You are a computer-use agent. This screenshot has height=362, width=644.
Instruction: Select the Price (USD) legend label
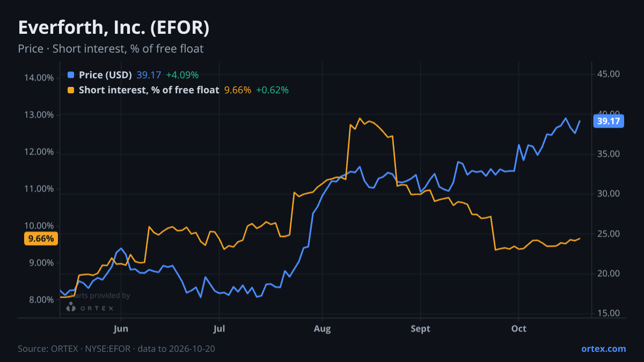coord(105,75)
